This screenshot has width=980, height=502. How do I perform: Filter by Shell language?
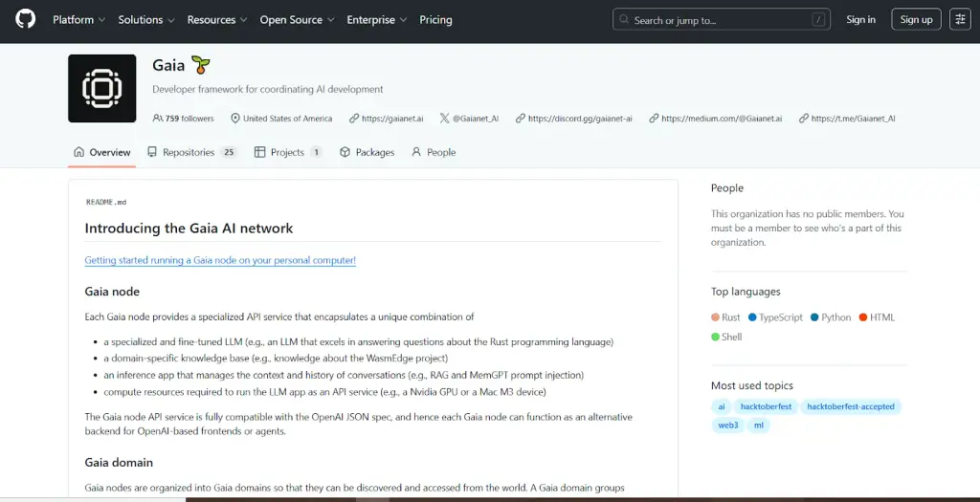click(x=732, y=337)
